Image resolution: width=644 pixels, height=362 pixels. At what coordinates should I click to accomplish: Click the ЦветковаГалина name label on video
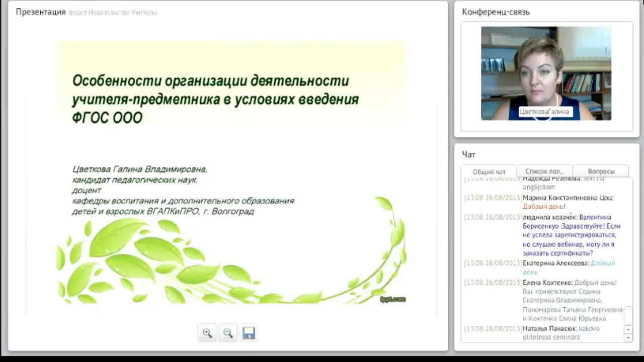point(544,112)
